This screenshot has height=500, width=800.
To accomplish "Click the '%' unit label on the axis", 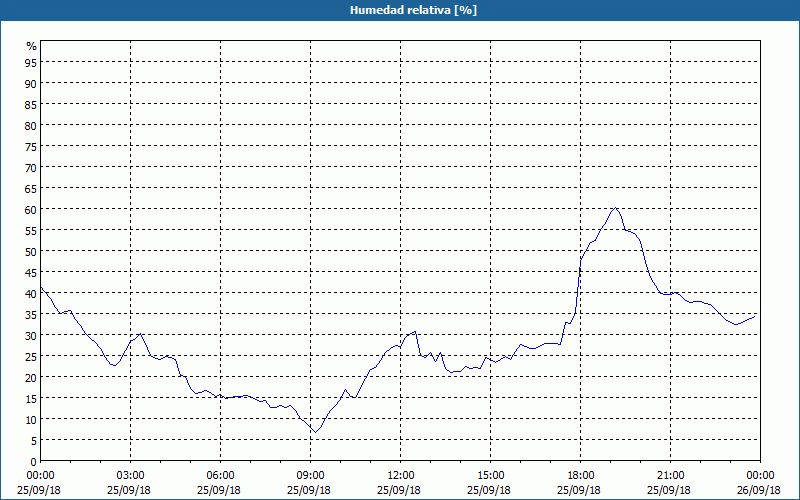I will coord(32,46).
